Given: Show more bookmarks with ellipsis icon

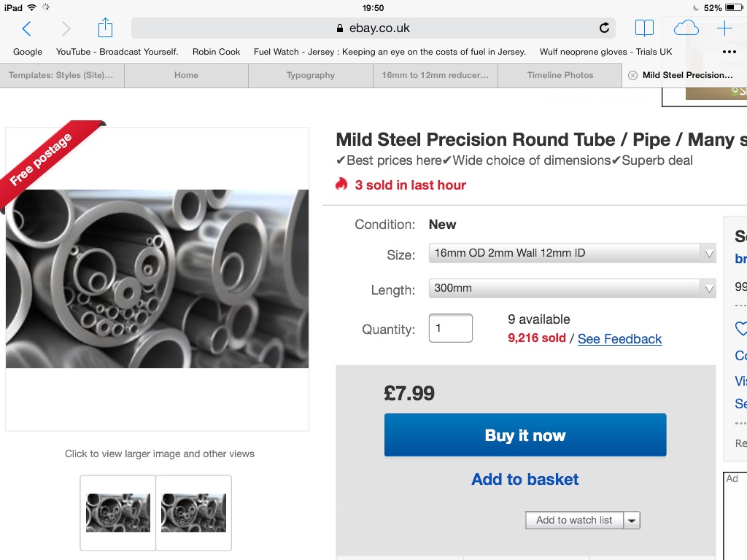Looking at the screenshot, I should click(729, 52).
